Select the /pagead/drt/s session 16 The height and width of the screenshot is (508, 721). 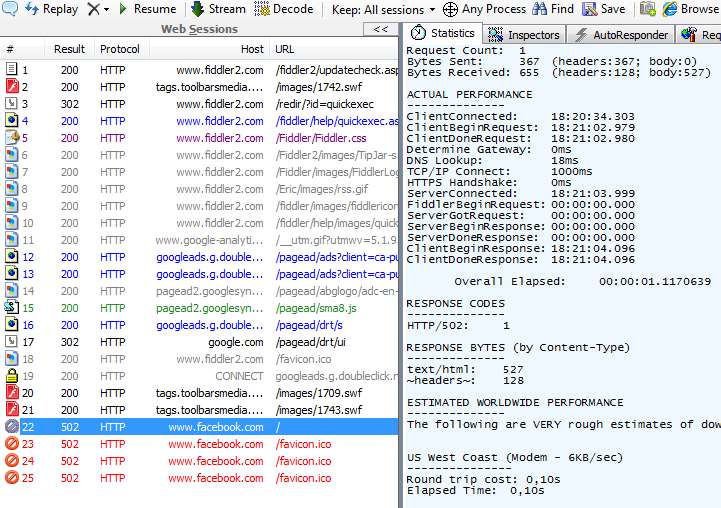point(200,325)
